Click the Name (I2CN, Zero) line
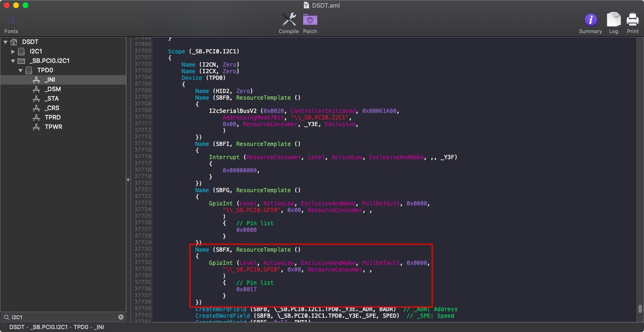 (210, 64)
